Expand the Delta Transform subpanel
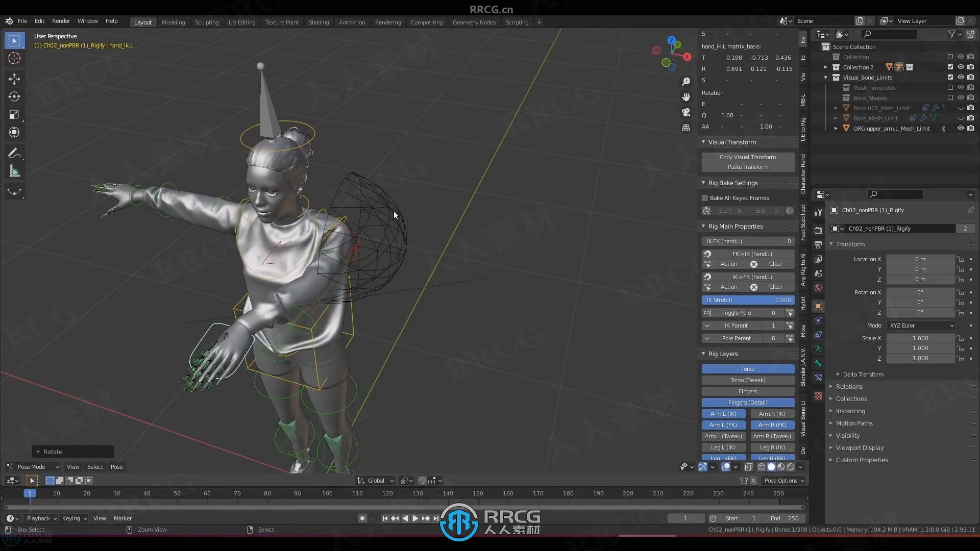Viewport: 980px width, 551px height. point(838,374)
